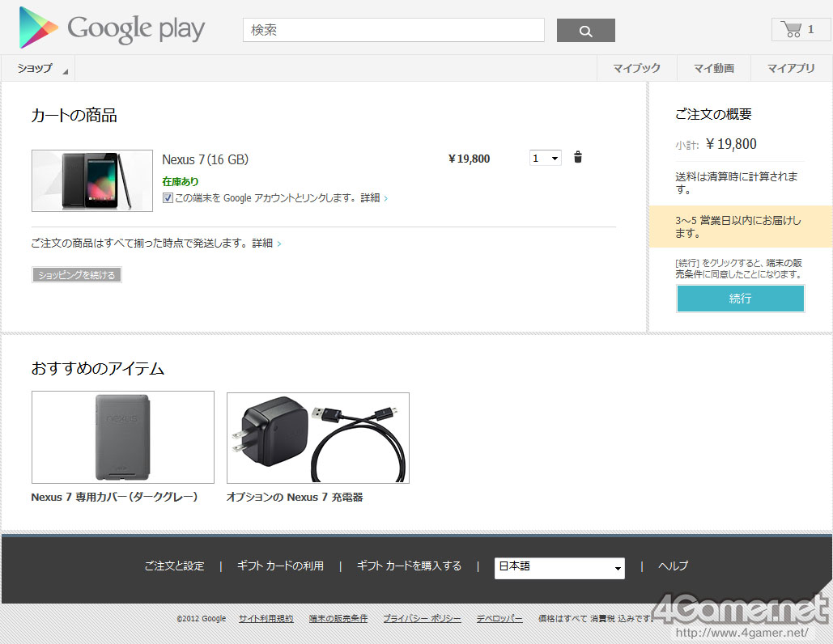The height and width of the screenshot is (644, 833).
Task: Open the 日本語 language dropdown
Action: coord(559,568)
